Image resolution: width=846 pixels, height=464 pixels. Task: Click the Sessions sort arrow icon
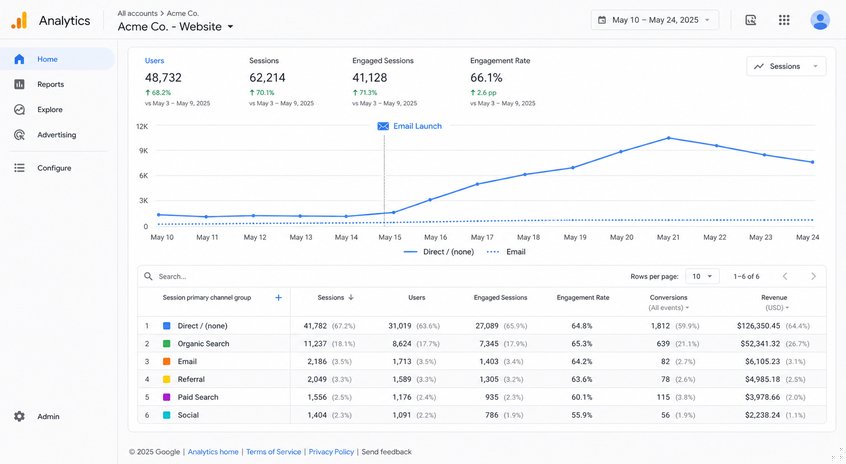click(x=351, y=297)
